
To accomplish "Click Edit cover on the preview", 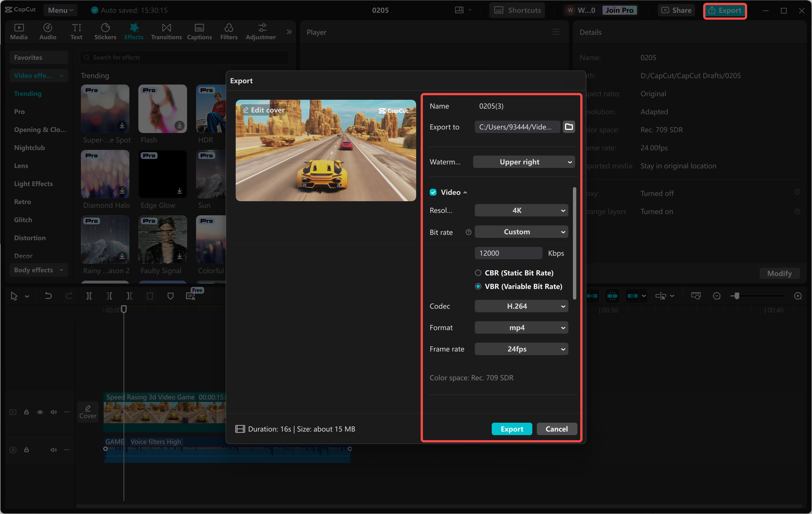I will pyautogui.click(x=263, y=110).
